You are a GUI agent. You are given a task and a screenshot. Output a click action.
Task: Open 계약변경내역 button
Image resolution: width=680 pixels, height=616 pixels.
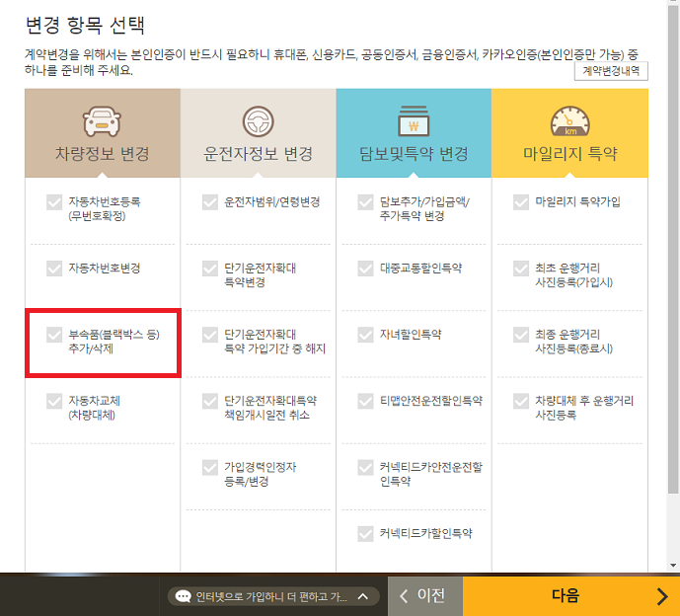pyautogui.click(x=611, y=71)
